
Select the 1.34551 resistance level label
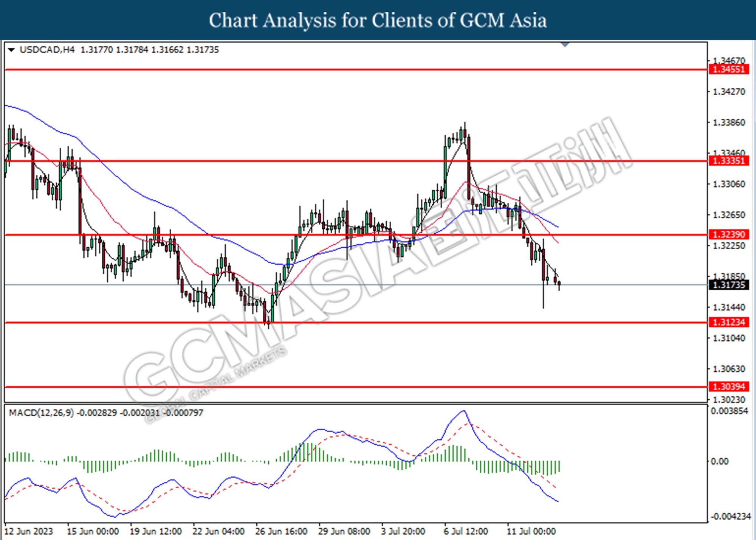click(729, 70)
